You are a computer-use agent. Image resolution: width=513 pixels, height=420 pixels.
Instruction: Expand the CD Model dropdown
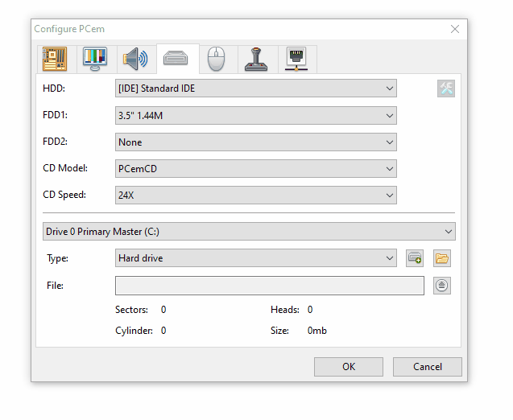(x=256, y=169)
